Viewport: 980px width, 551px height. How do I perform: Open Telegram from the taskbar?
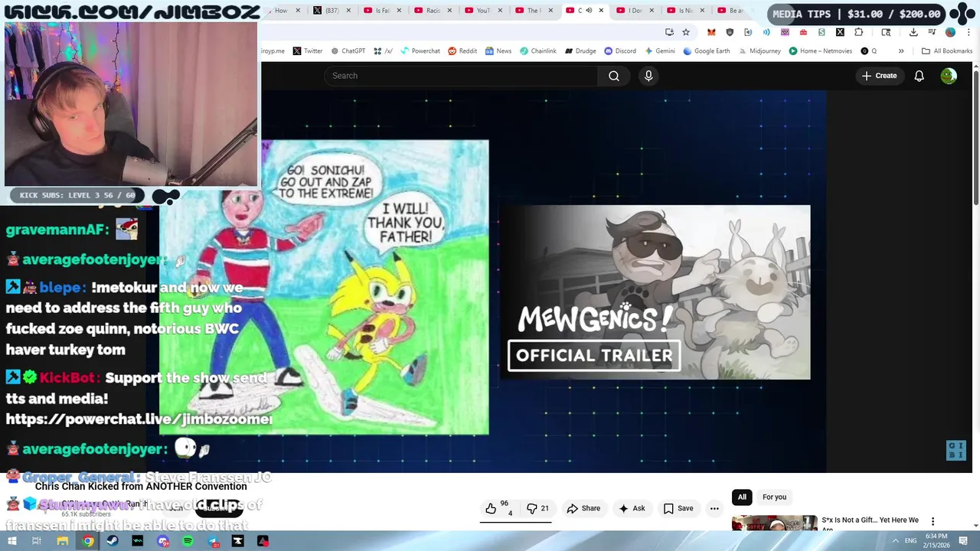coord(213,541)
